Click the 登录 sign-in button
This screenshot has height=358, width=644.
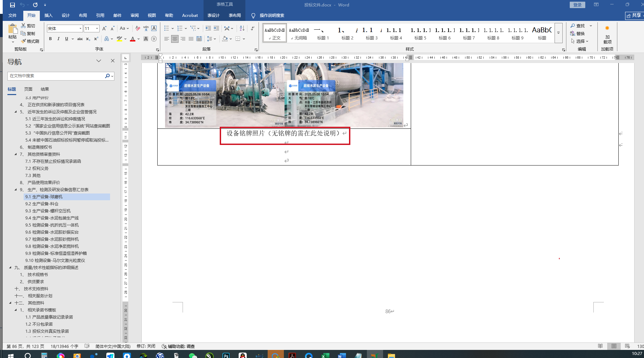click(x=577, y=5)
